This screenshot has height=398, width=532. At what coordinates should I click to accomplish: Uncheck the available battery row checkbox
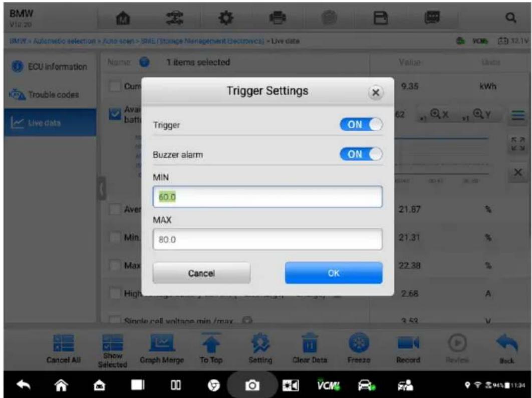tap(115, 114)
